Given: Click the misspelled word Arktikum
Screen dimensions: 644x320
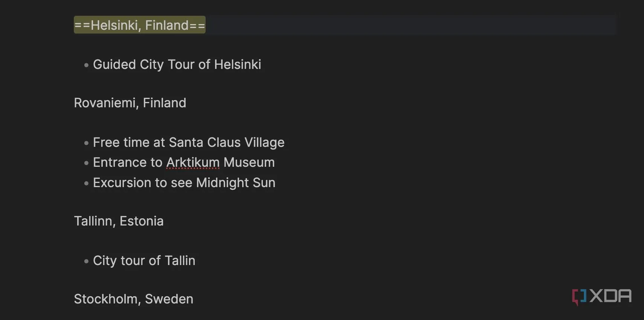Looking at the screenshot, I should [x=193, y=162].
